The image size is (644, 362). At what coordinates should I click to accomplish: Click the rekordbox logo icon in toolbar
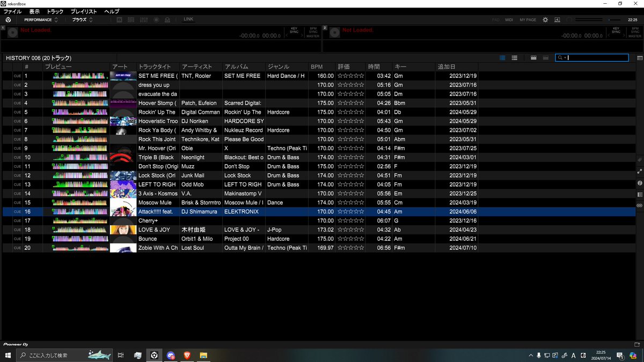point(8,20)
